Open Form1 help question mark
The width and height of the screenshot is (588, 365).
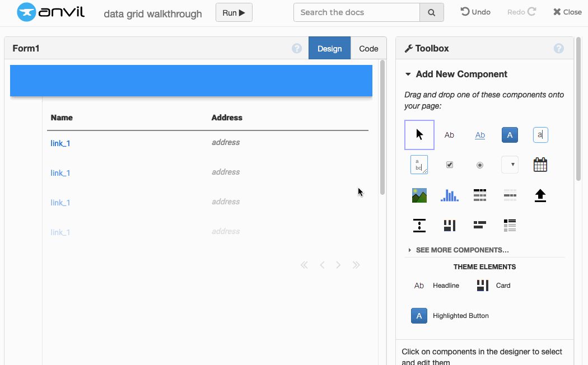pos(297,48)
